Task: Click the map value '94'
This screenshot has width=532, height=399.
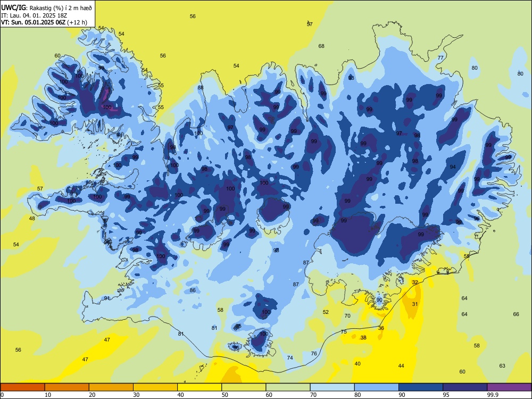Action: click(453, 167)
